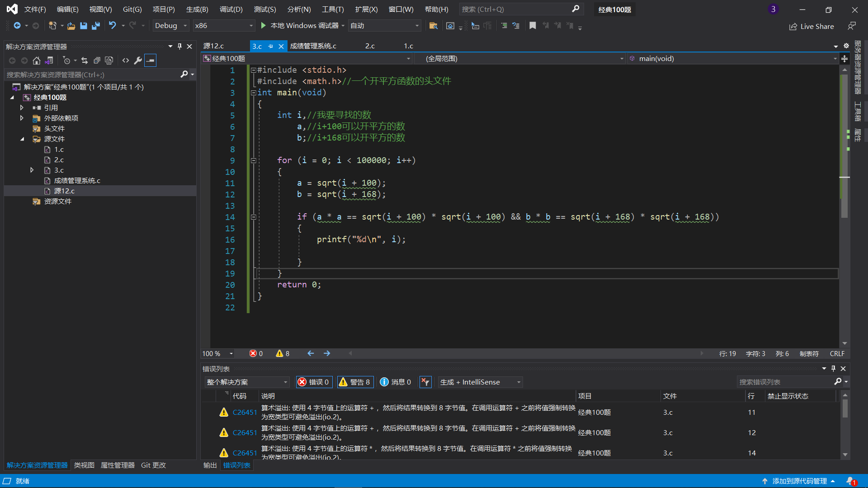Expand the 外部依赖项 tree node
Image resolution: width=868 pixels, height=488 pixels.
pos(21,118)
